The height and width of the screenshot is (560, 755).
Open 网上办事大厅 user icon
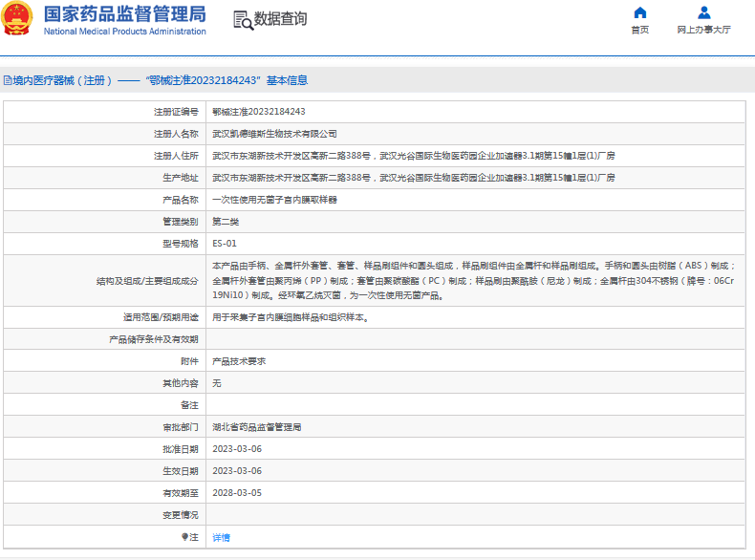click(x=704, y=12)
